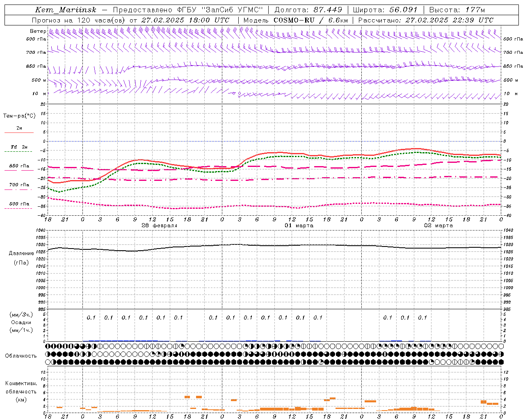Click the (км) unit under convective cloudiness

click(21, 399)
